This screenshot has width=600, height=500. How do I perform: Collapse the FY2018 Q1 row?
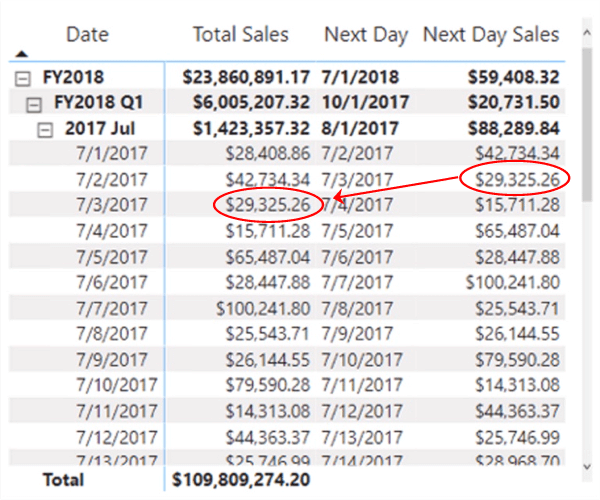click(35, 103)
